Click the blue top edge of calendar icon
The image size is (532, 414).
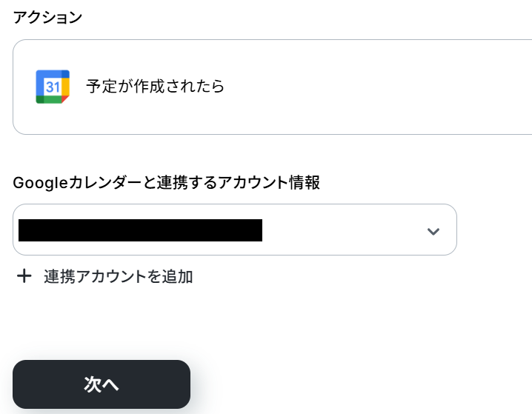click(x=51, y=73)
